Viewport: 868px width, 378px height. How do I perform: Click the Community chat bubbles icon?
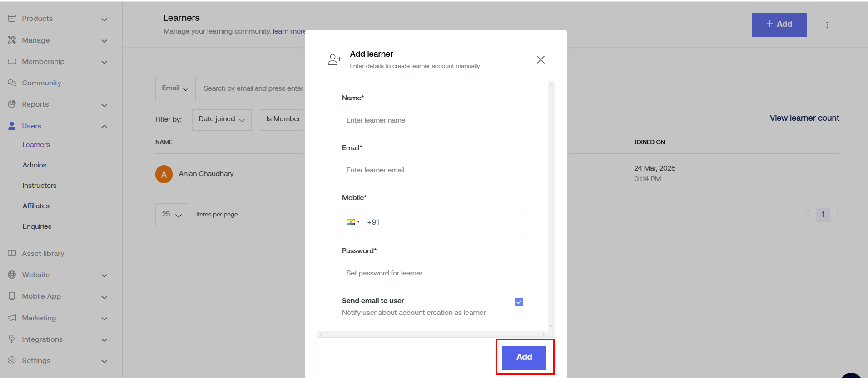(x=12, y=83)
